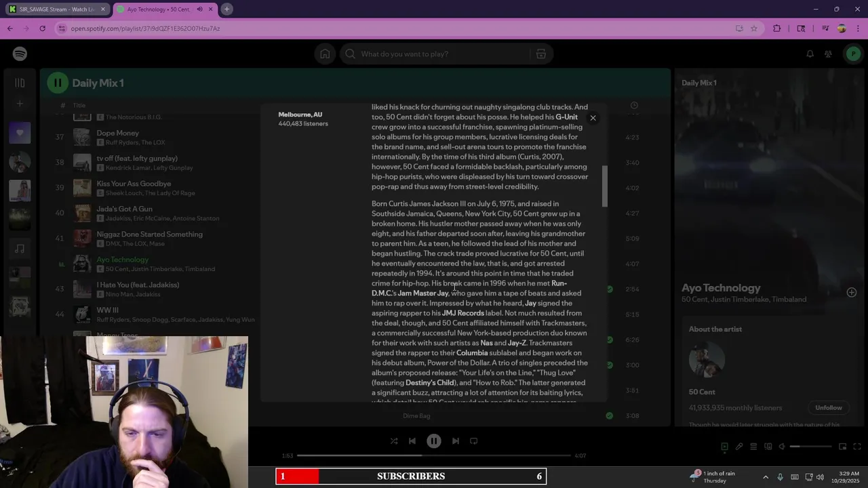
Task: Open a new browser tab
Action: [226, 9]
